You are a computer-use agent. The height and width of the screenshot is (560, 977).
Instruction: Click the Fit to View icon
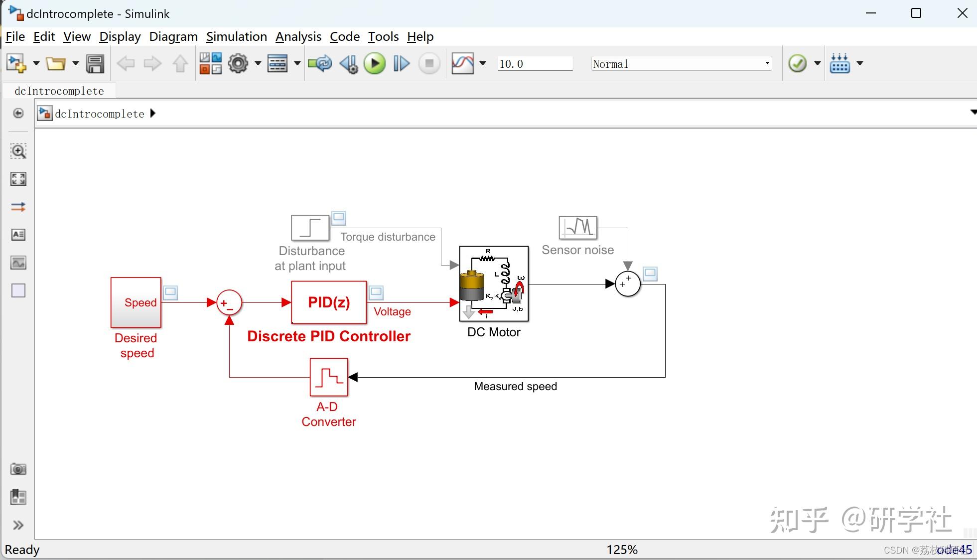(x=18, y=179)
